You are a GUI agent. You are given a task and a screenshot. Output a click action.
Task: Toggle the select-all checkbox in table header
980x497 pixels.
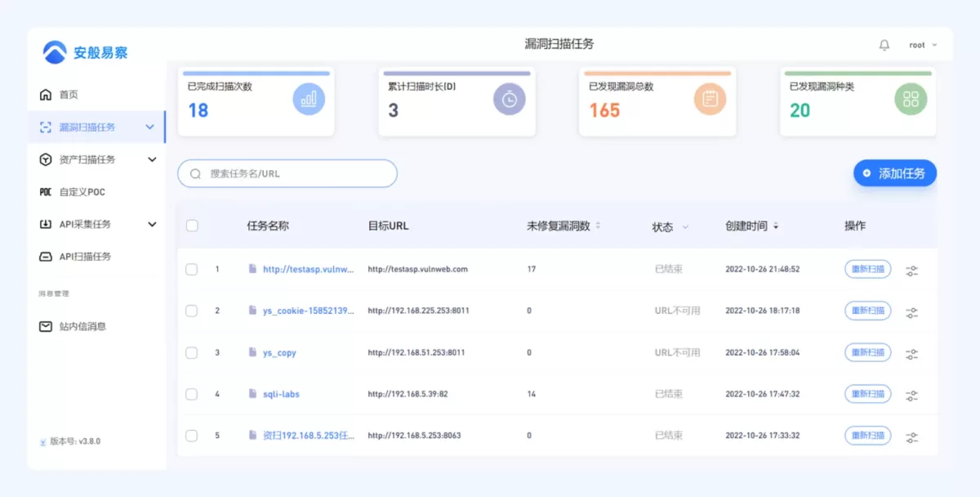pos(192,226)
